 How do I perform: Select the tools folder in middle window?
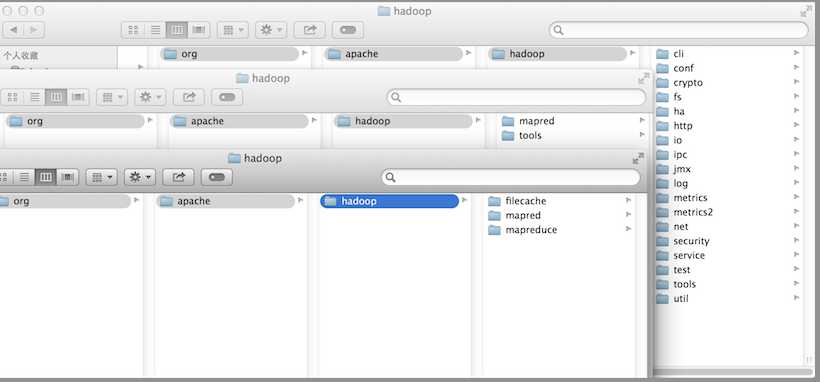click(x=573, y=136)
